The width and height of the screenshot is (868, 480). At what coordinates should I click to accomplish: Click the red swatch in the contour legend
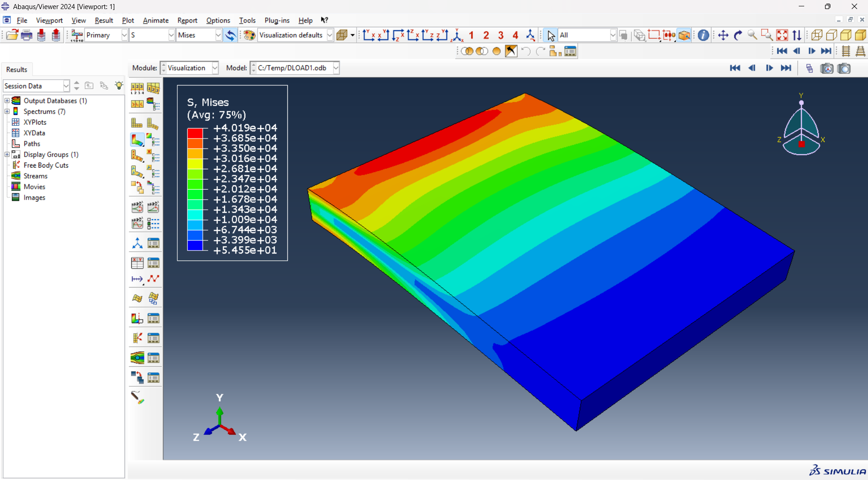(195, 133)
